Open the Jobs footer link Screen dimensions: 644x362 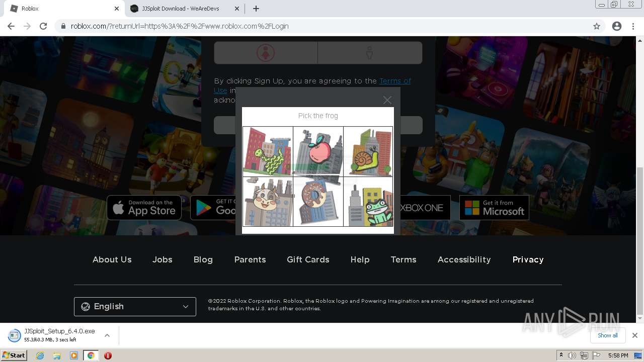click(x=162, y=259)
